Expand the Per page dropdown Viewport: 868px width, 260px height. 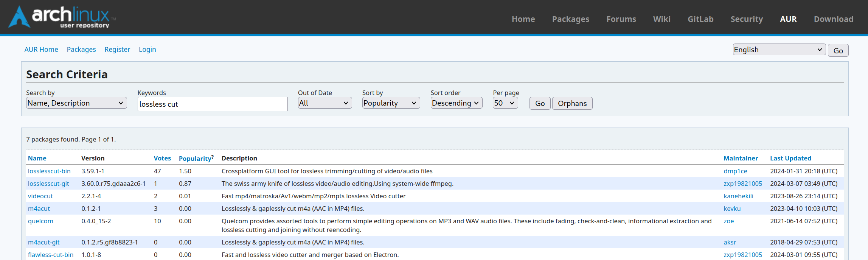(505, 103)
